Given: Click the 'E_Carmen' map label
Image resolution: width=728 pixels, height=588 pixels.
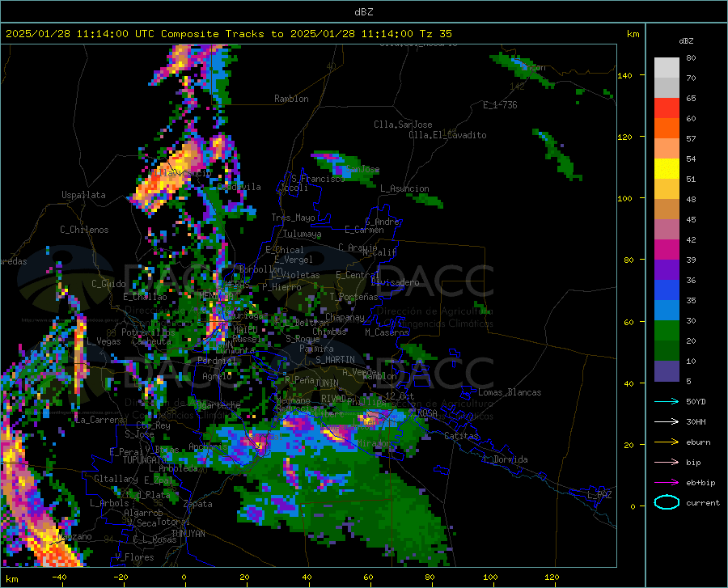Looking at the screenshot, I should 364,230.
